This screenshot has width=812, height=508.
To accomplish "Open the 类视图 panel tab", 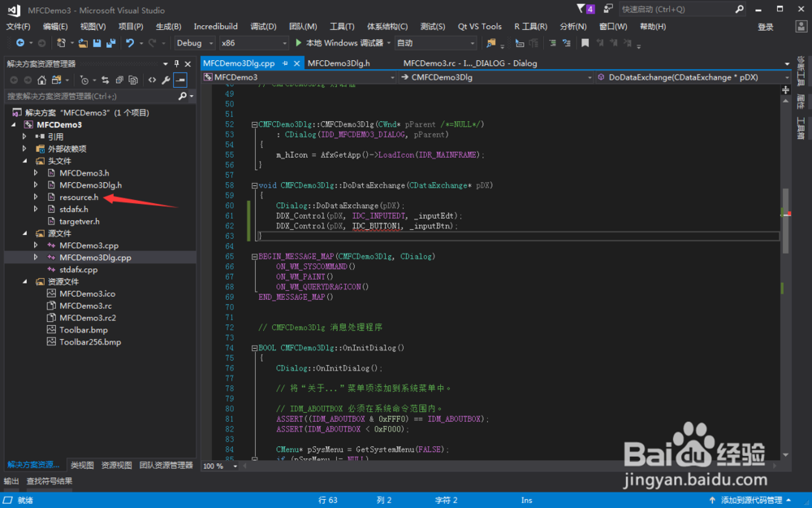I will [82, 465].
